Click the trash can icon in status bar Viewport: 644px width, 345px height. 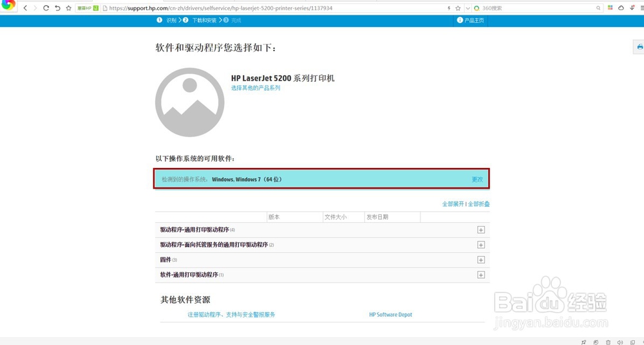(x=609, y=342)
